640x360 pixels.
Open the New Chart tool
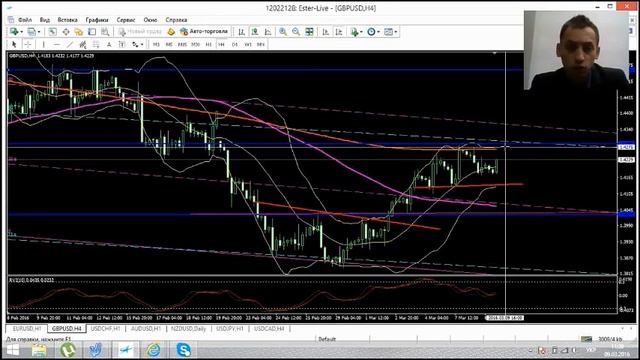pos(14,32)
